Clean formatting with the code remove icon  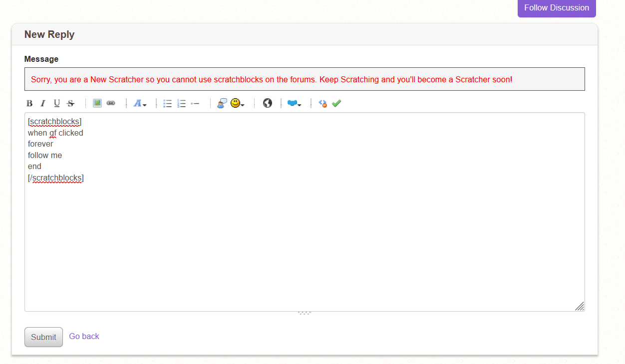pos(323,103)
